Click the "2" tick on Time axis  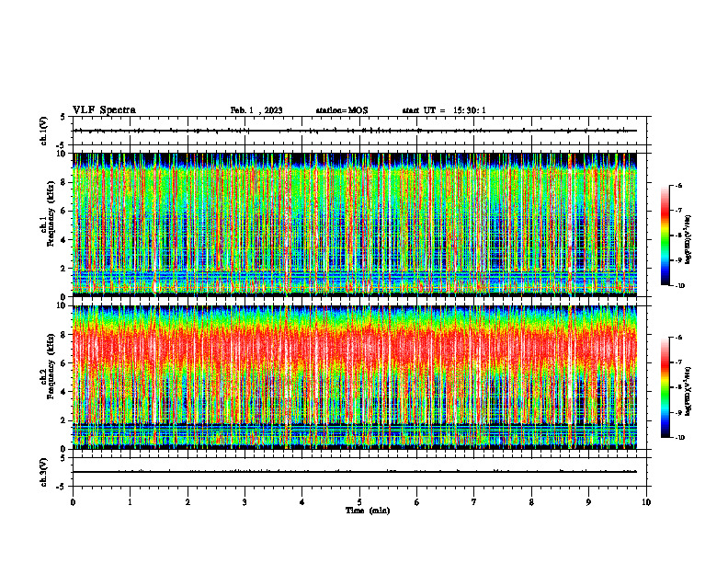click(x=188, y=502)
